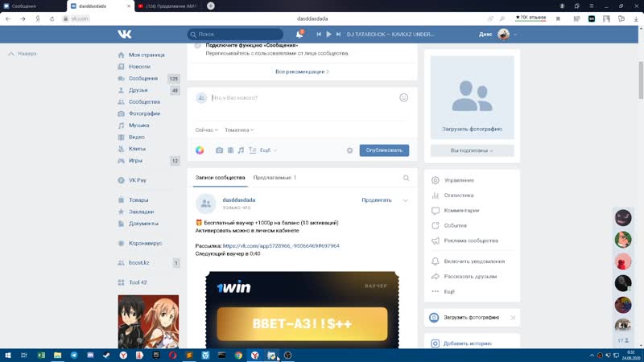Search community posts with magnifier icon

406,178
